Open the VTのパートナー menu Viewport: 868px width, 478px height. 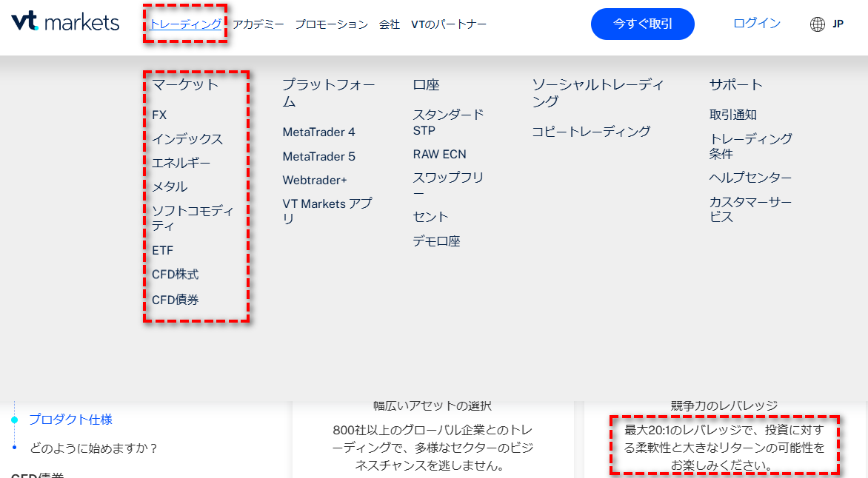tap(448, 24)
